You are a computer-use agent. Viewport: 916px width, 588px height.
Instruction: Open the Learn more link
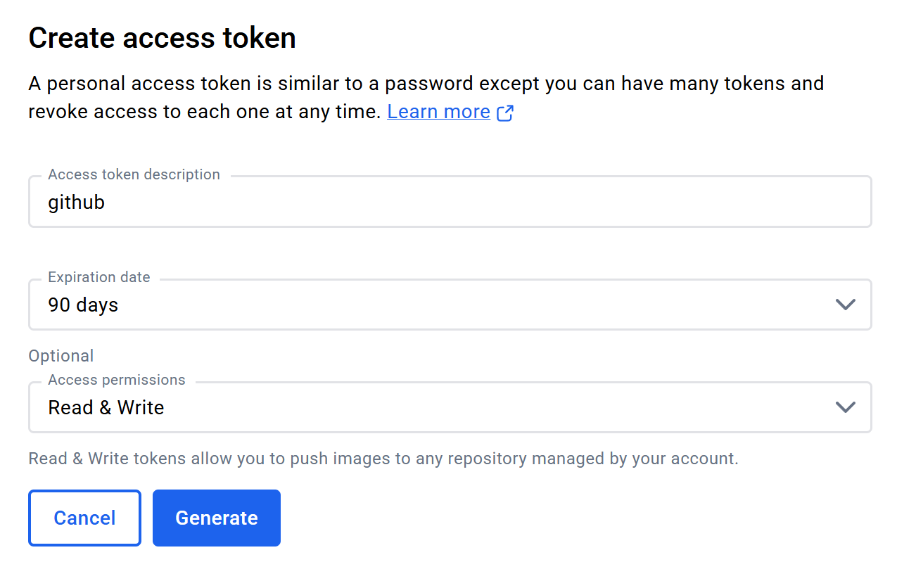438,112
